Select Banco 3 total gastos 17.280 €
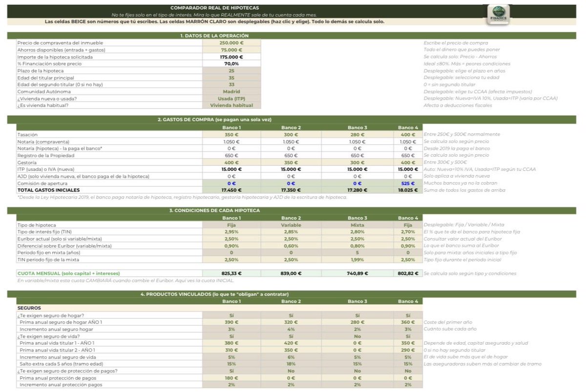The height and width of the screenshot is (392, 586). 357,190
